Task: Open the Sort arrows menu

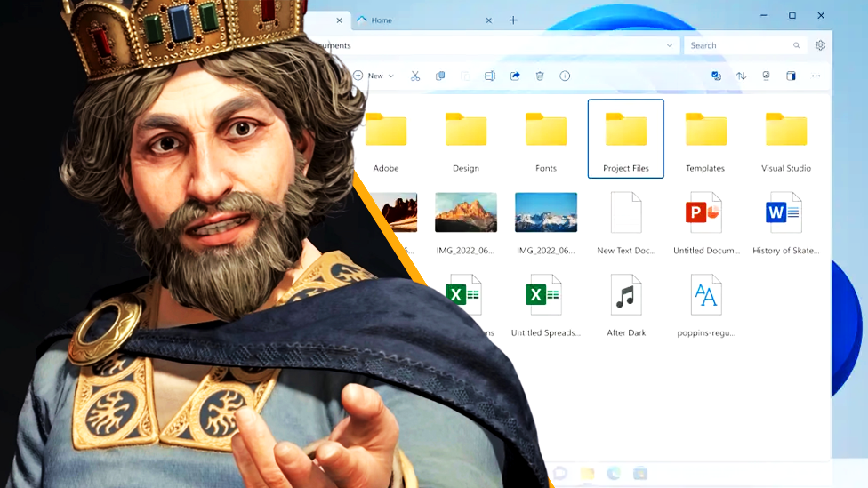Action: 741,76
